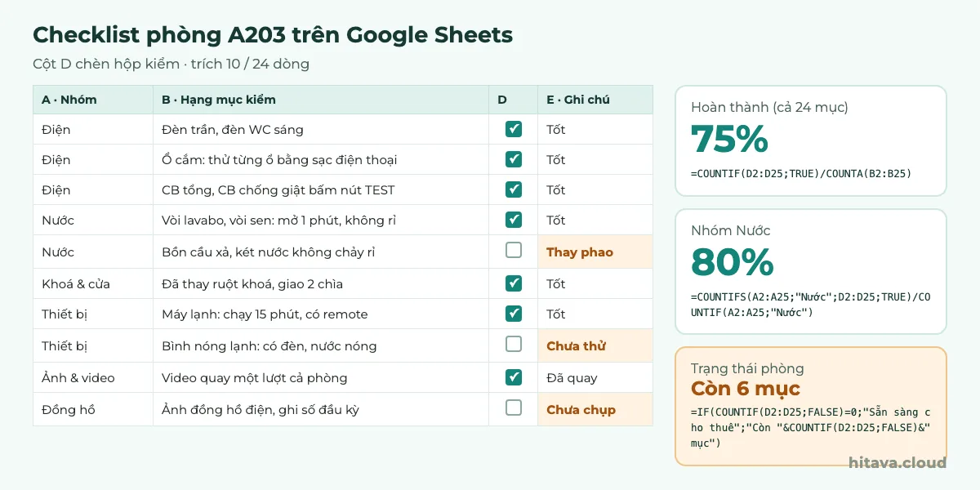Select column header E · Ghi chú
The image size is (980, 490).
pyautogui.click(x=595, y=100)
